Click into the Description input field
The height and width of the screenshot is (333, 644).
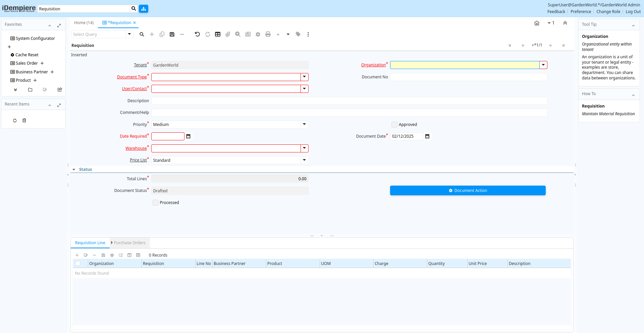[349, 101]
